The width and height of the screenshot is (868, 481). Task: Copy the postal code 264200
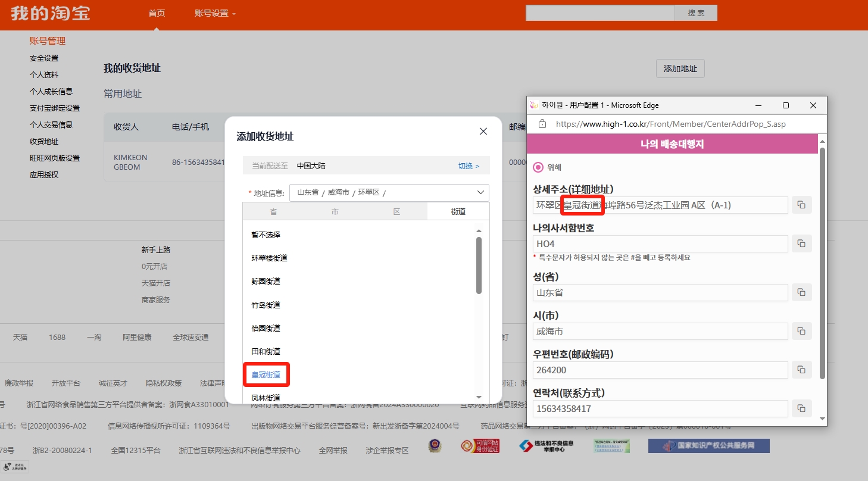pyautogui.click(x=801, y=370)
